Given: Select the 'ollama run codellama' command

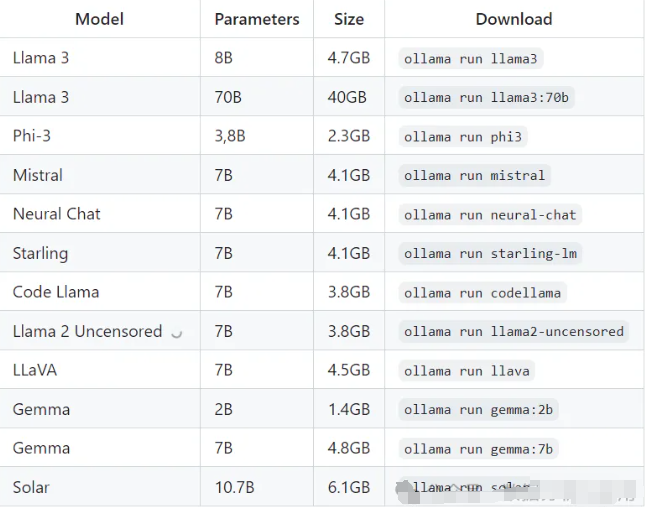Looking at the screenshot, I should tap(483, 293).
